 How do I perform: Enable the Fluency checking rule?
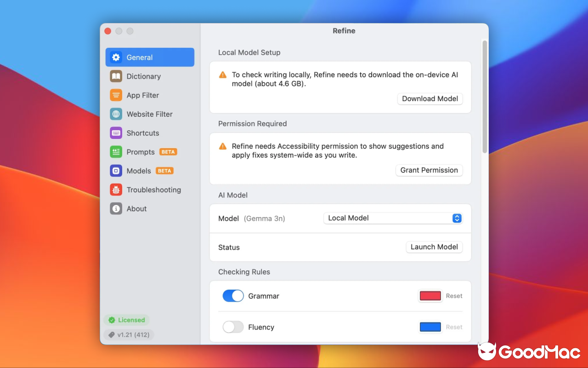tap(233, 327)
